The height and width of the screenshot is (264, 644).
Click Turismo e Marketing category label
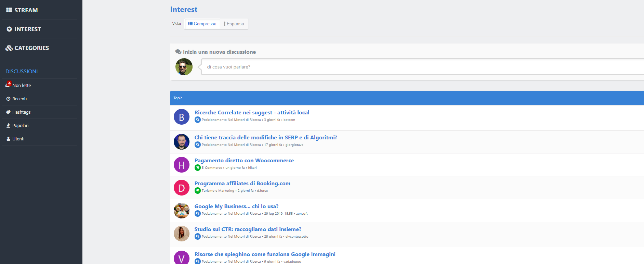click(218, 191)
